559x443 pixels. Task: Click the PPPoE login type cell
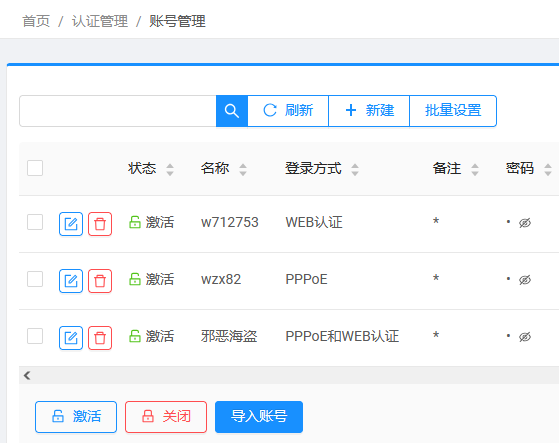(x=306, y=279)
